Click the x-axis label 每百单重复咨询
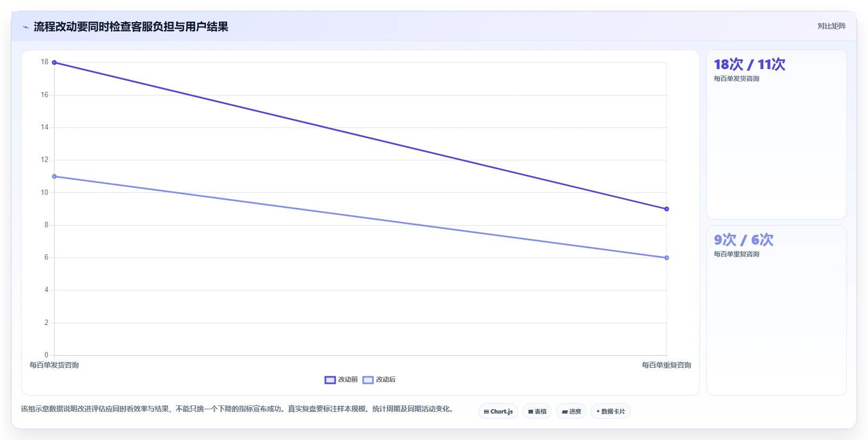The height and width of the screenshot is (440, 868). click(x=666, y=365)
